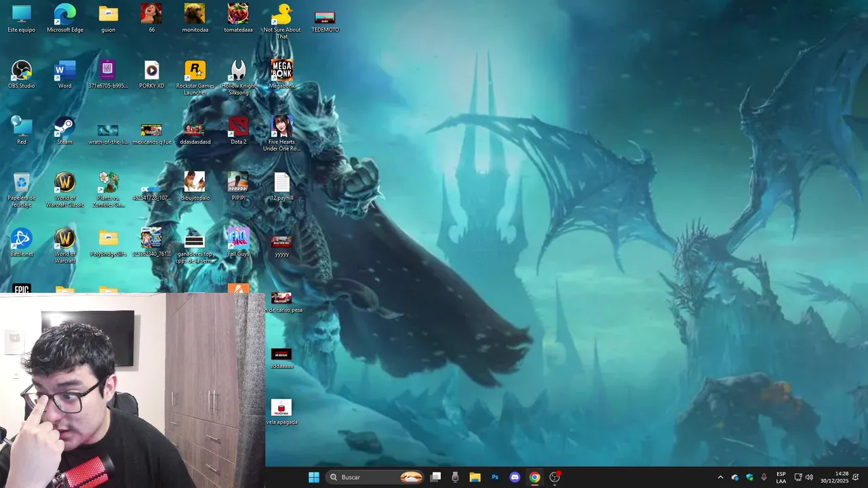The image size is (868, 488).
Task: Launch Microsoft Edge from the desktop
Action: pos(65,18)
